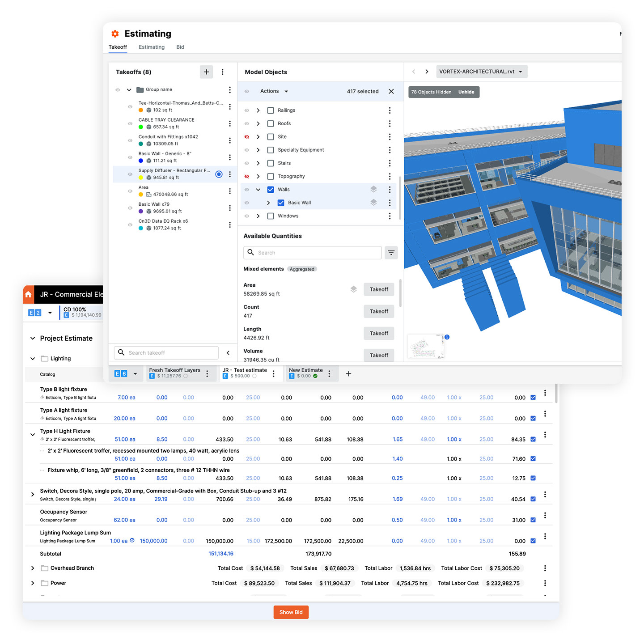Click the info icon near the minimap thumbnail

point(447,337)
